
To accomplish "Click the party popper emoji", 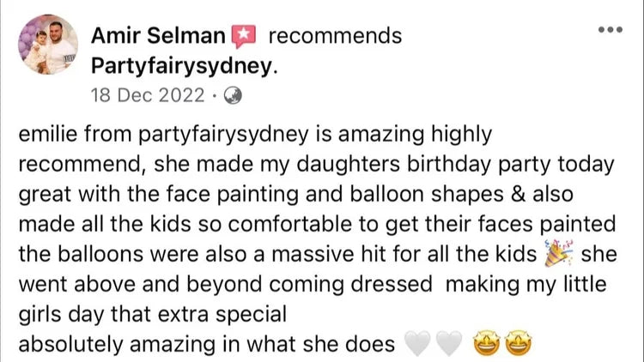I will [x=559, y=254].
